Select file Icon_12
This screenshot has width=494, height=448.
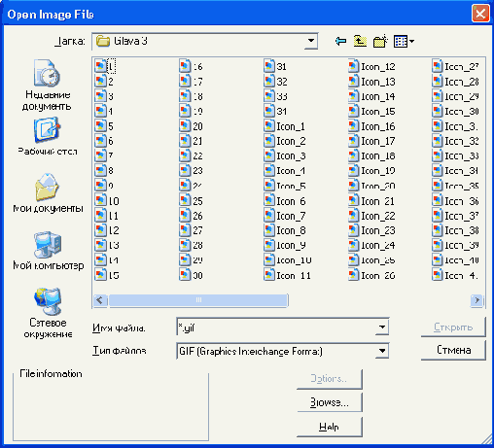[x=371, y=67]
